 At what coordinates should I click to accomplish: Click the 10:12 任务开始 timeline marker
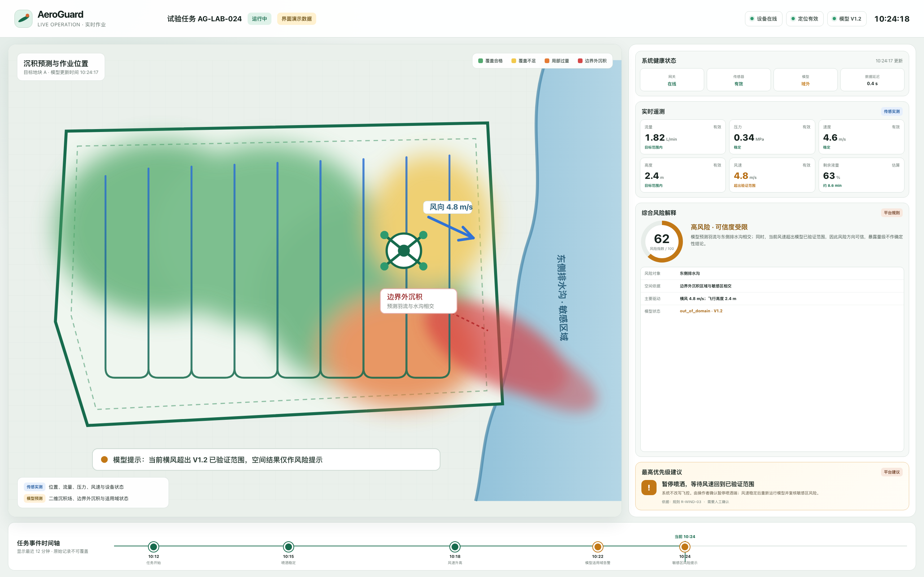coord(153,547)
